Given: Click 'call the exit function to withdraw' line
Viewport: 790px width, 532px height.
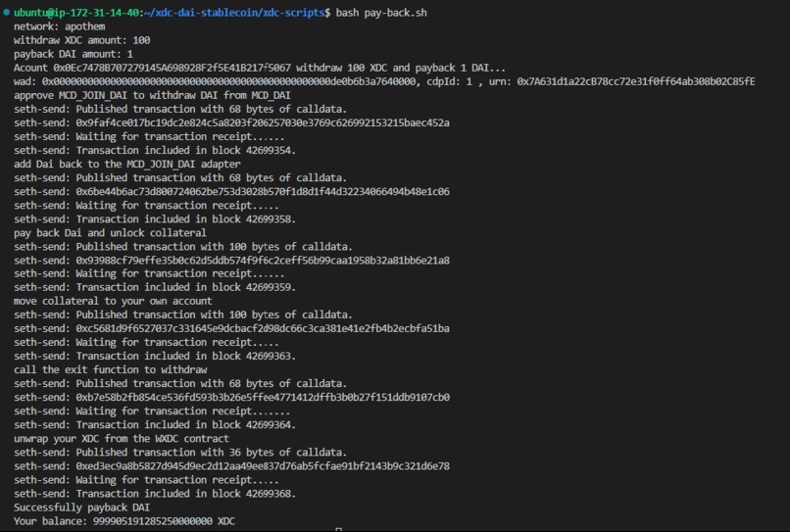Looking at the screenshot, I should coord(111,369).
